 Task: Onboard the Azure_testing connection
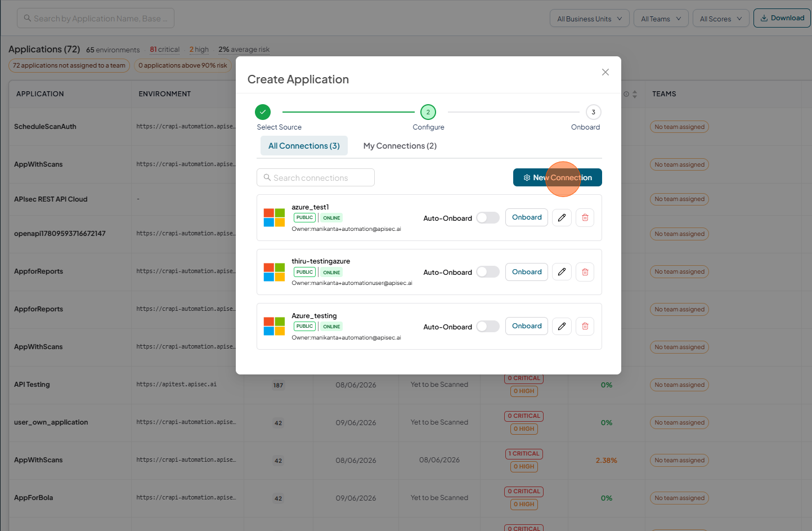point(527,326)
